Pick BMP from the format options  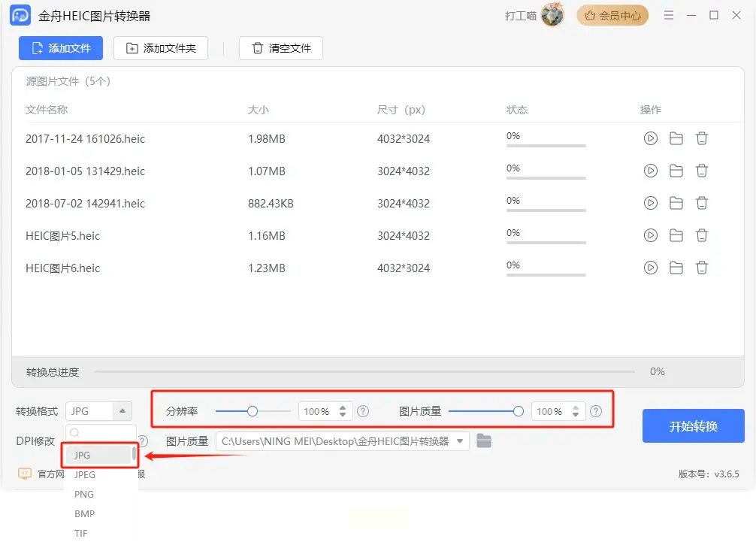click(84, 513)
